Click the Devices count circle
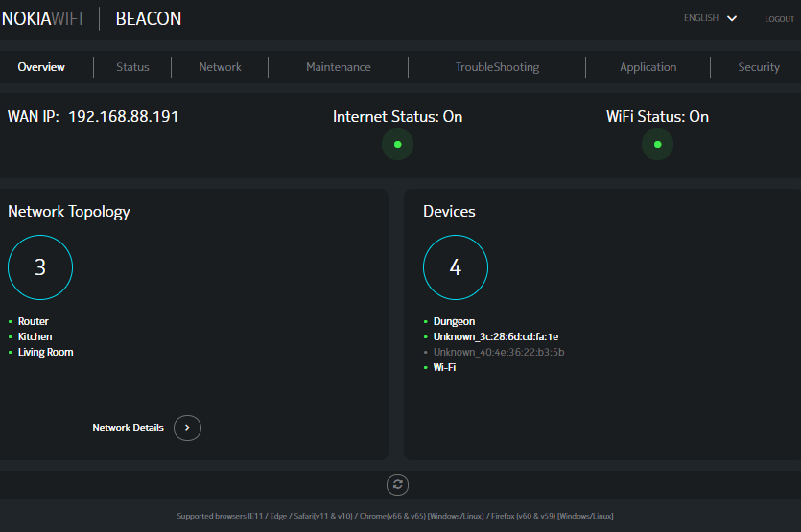 pos(456,267)
